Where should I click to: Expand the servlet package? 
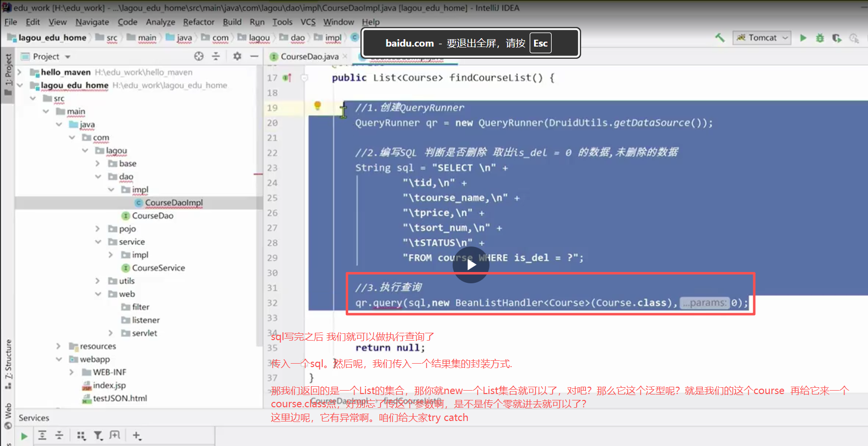pos(111,333)
